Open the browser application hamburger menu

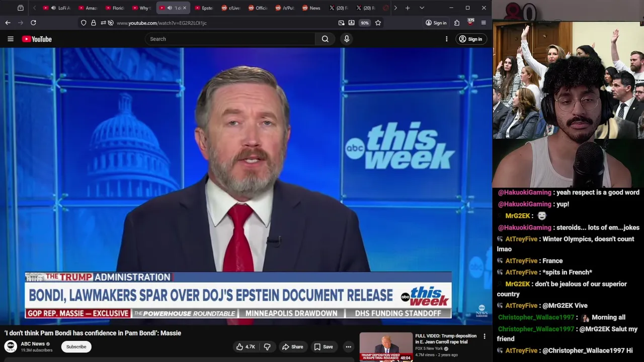point(484,23)
